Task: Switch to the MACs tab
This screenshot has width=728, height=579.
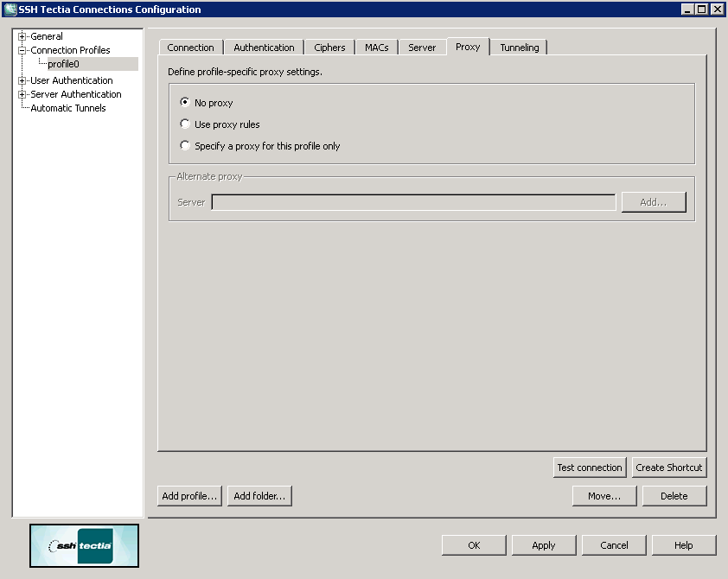Action: click(x=376, y=48)
